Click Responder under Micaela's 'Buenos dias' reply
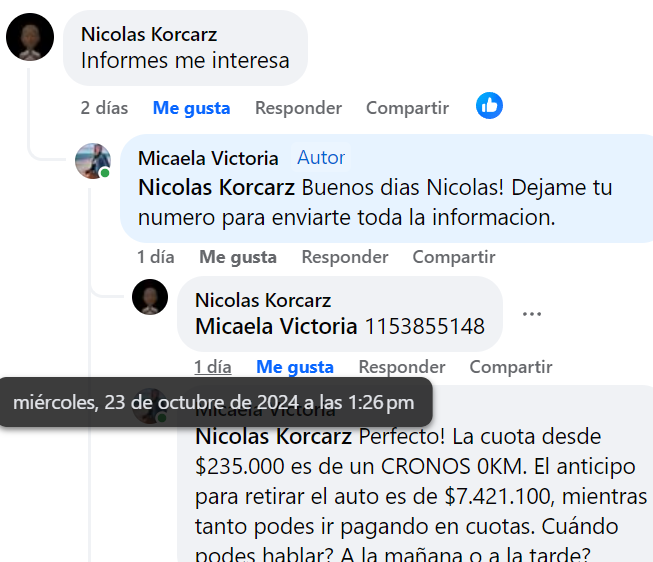 pyautogui.click(x=345, y=257)
